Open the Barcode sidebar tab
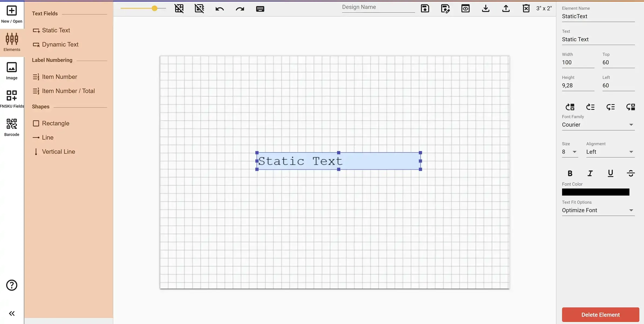The width and height of the screenshot is (644, 324). point(12,127)
